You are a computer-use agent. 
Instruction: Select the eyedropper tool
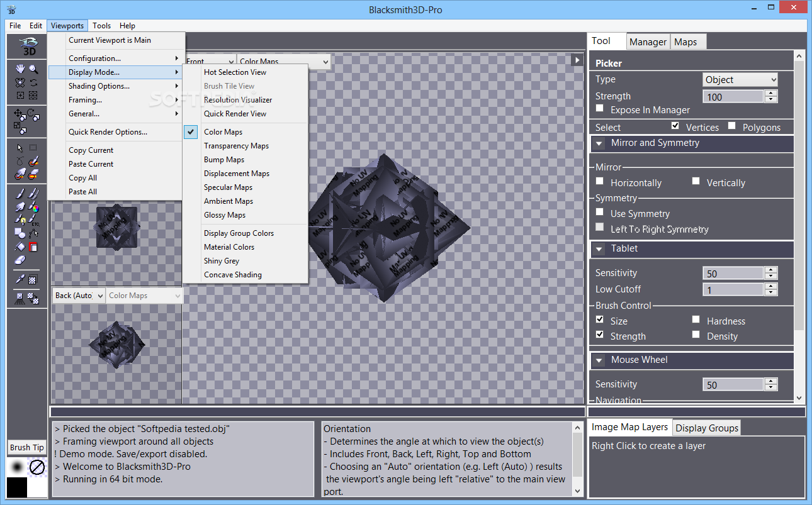coord(20,279)
